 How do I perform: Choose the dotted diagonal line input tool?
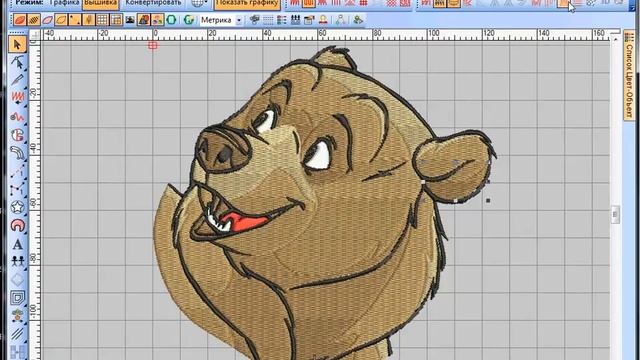pos(17,172)
